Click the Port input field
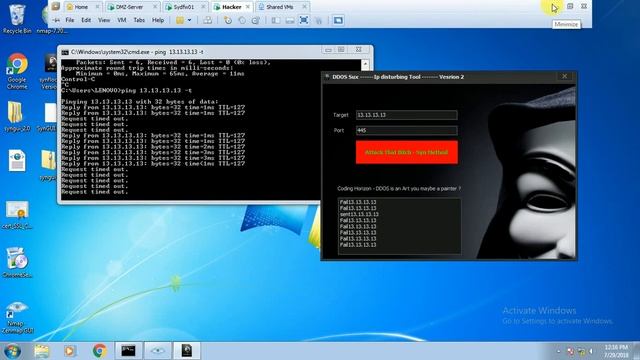 pyautogui.click(x=407, y=131)
